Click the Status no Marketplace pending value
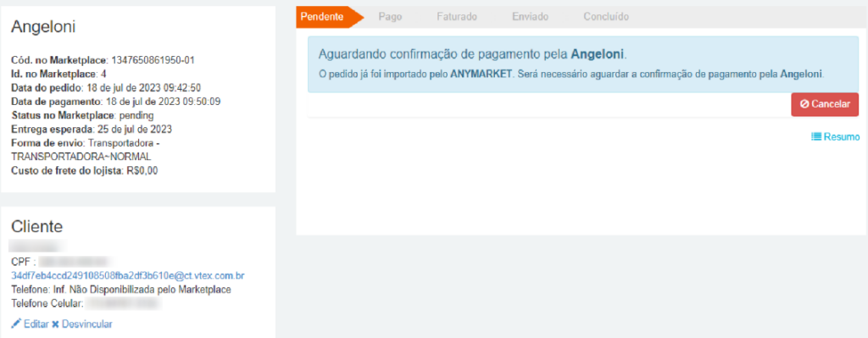Image resolution: width=868 pixels, height=338 pixels. 136,115
